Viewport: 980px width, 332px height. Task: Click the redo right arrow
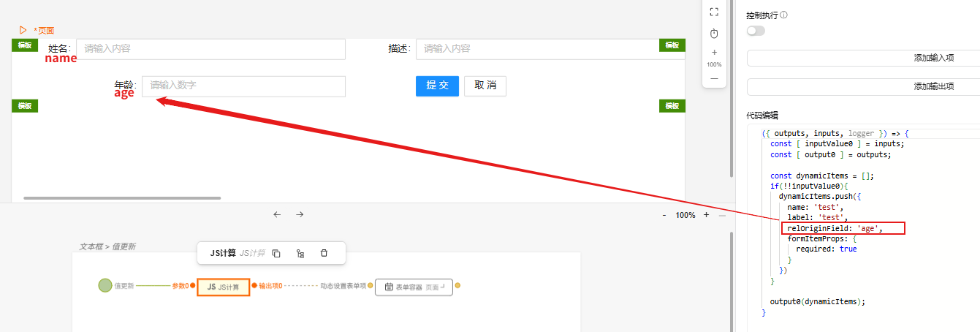300,214
